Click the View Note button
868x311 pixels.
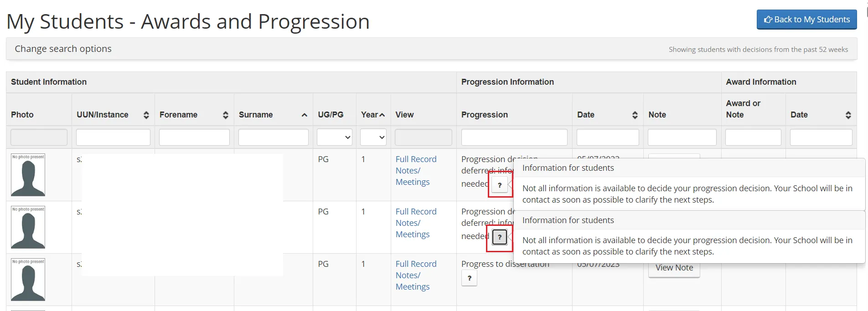[674, 268]
